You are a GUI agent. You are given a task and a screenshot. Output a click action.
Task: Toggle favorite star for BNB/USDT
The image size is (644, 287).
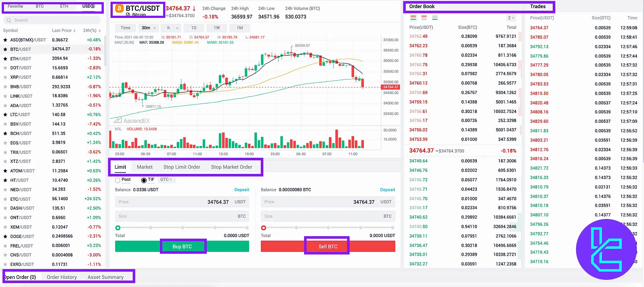[x=5, y=87]
